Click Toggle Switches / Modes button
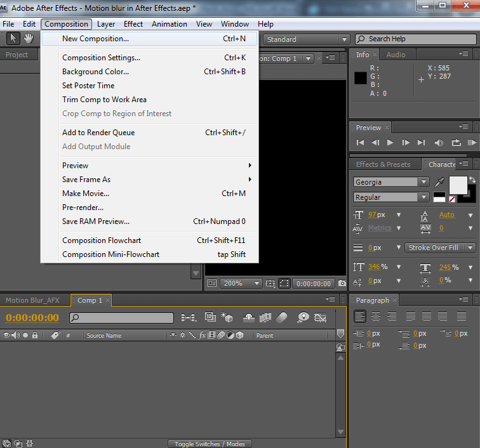The width and height of the screenshot is (480, 448). click(x=210, y=444)
